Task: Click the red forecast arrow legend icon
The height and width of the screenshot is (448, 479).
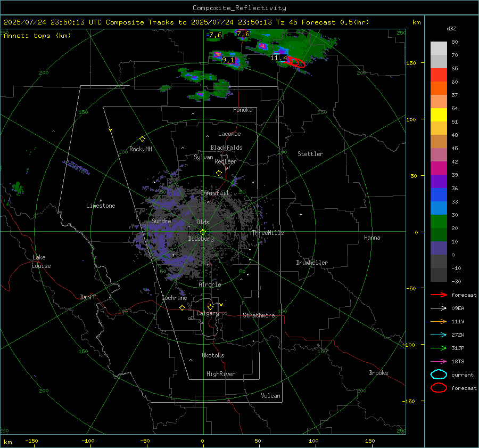Action: click(439, 295)
